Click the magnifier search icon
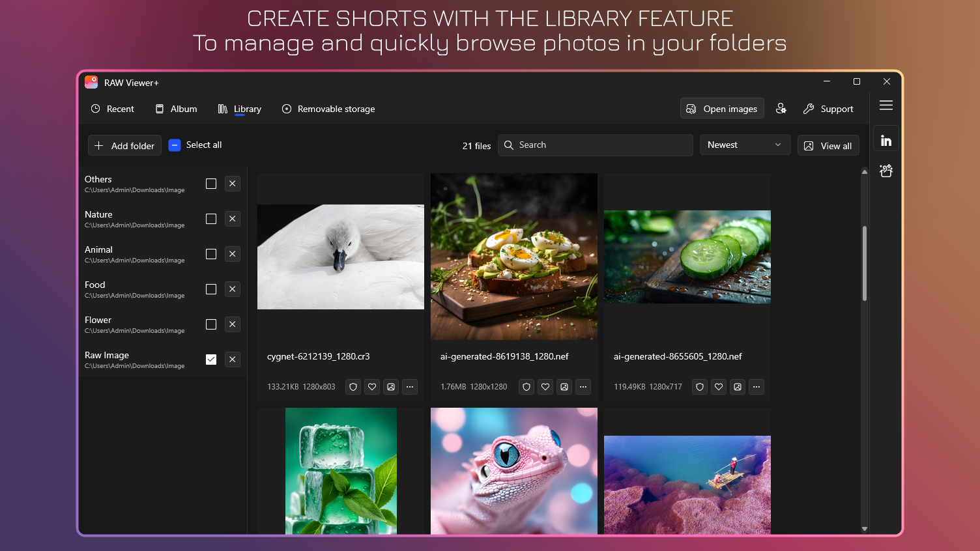 point(509,145)
